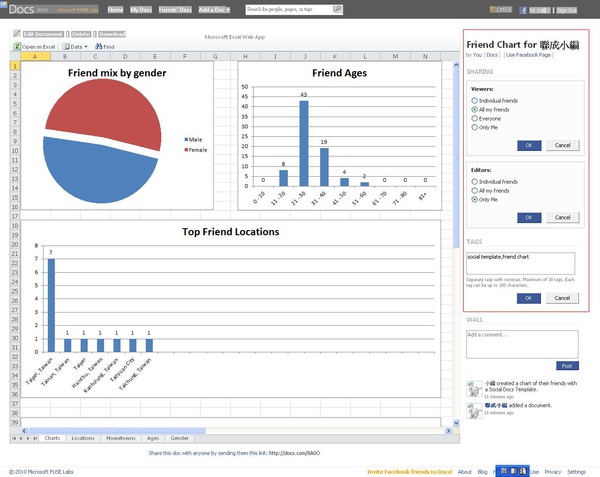Go to first sheet navigation arrow
Screen dimensions: 600x477
click(x=14, y=438)
